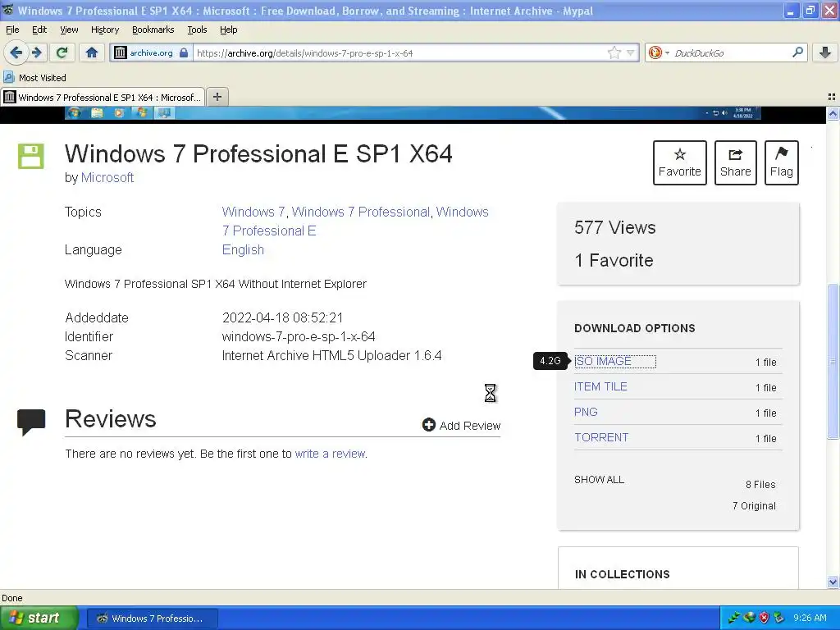Click SHOW ALL files link
Screen dimensions: 840x630
(599, 479)
